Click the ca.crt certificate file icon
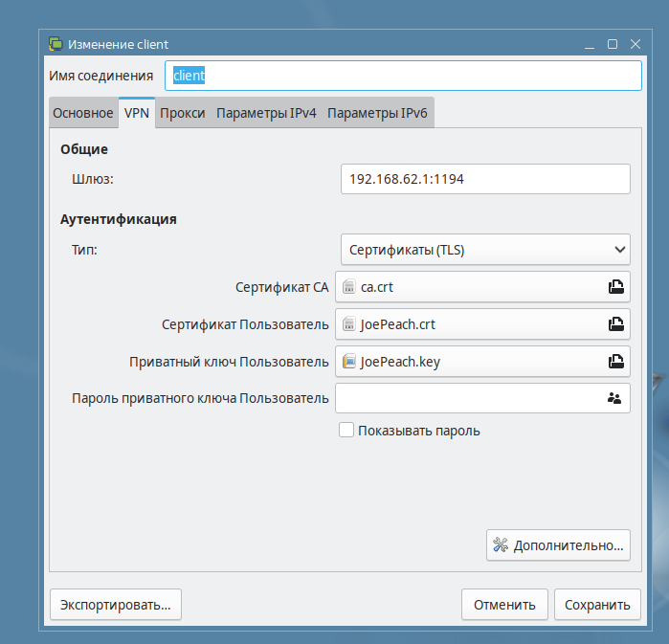The height and width of the screenshot is (644, 669). [x=349, y=287]
